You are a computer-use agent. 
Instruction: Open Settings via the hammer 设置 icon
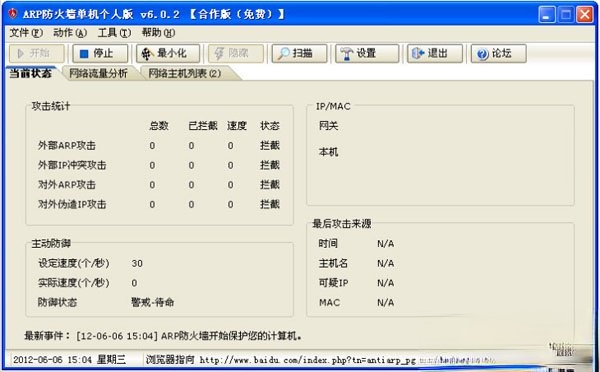coord(347,54)
